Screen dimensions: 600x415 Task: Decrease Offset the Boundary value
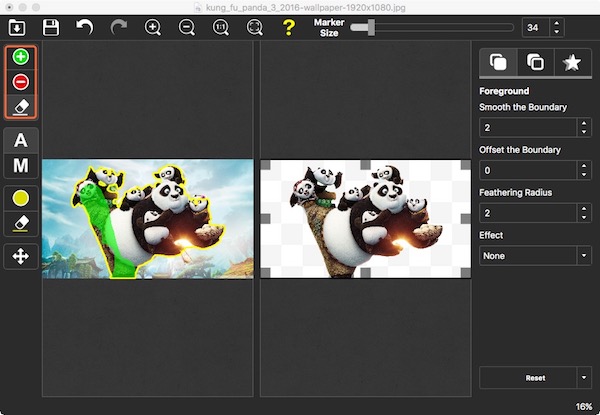click(584, 175)
